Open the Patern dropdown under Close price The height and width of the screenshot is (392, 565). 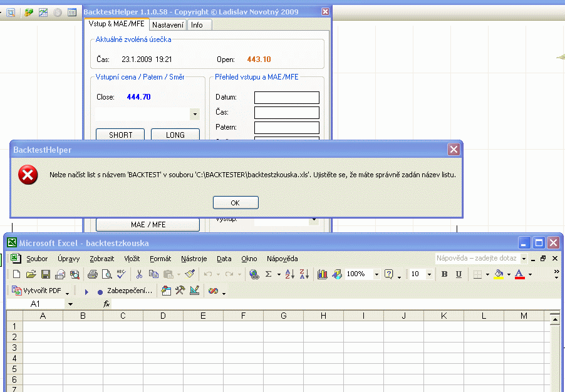point(194,114)
